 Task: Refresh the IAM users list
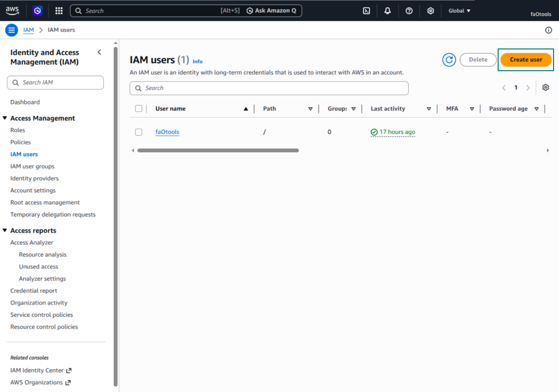[449, 59]
